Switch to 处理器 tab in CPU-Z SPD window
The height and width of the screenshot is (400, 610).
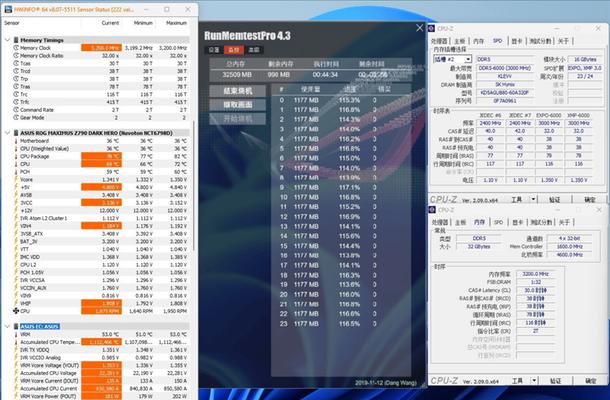[x=439, y=41]
